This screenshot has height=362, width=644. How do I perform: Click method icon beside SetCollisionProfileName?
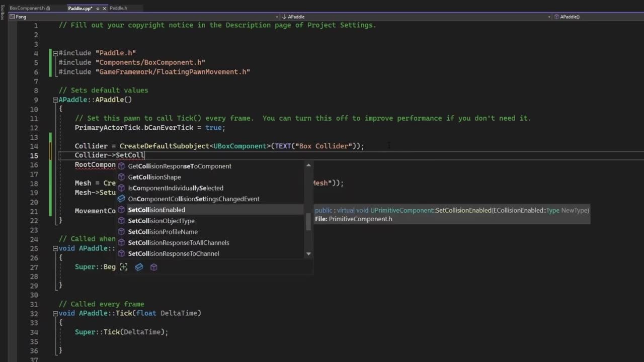point(121,232)
